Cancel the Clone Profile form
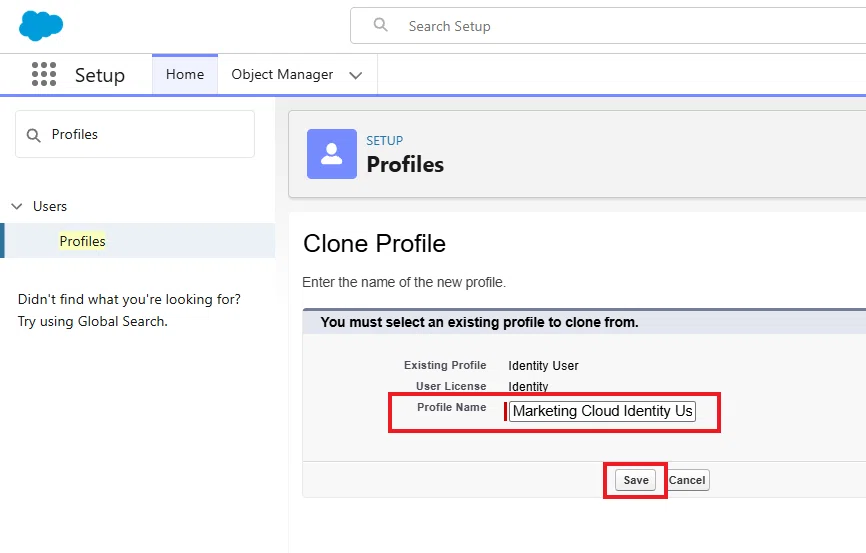Screen dimensions: 866x553 click(x=687, y=480)
